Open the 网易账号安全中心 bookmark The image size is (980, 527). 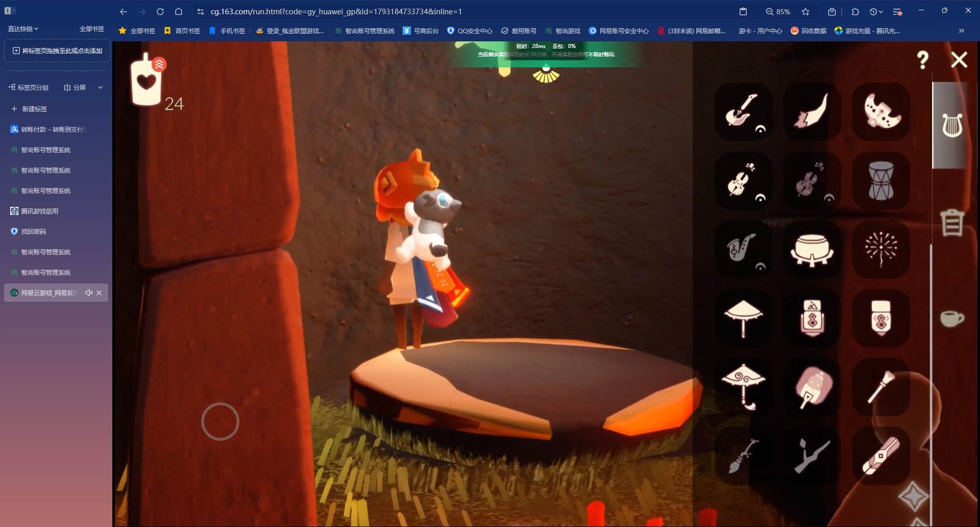[619, 31]
